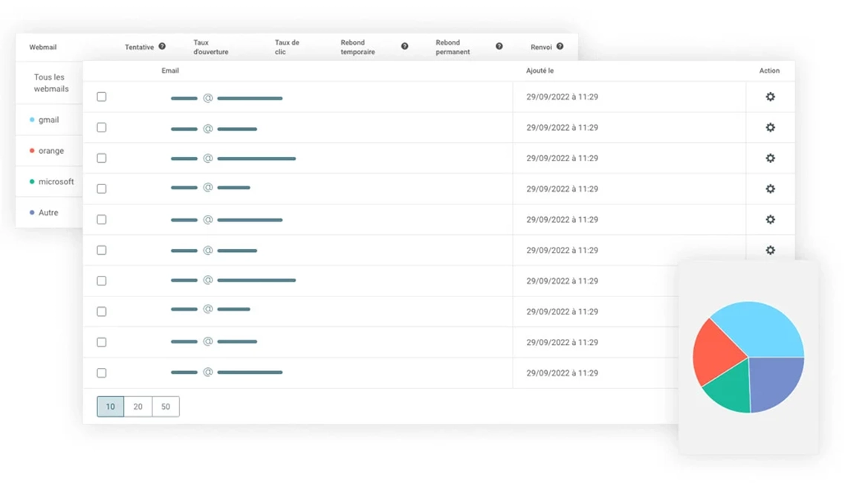Screen dimensions: 868x498
Task: Click the purple dot beside Autre
Action: pos(32,213)
